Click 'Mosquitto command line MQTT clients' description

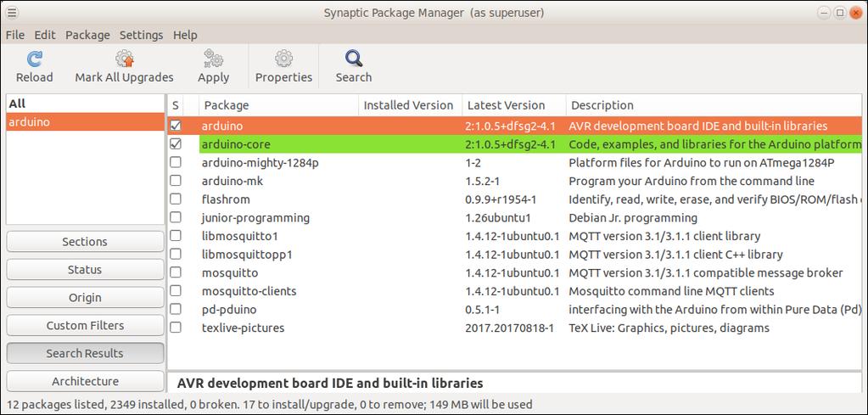point(671,291)
